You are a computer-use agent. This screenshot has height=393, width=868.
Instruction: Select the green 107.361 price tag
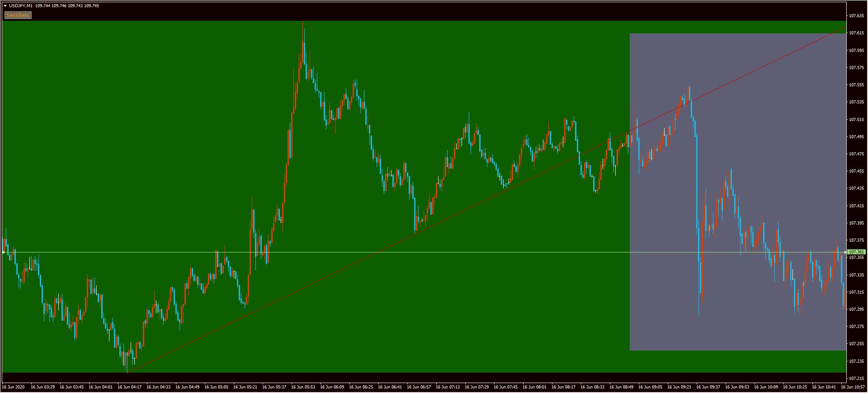856,252
